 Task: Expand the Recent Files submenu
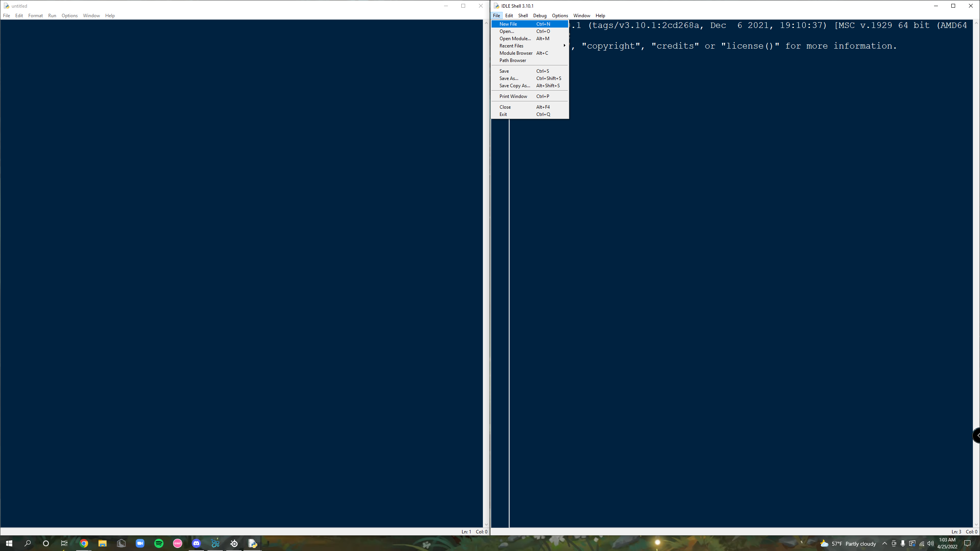coord(511,46)
